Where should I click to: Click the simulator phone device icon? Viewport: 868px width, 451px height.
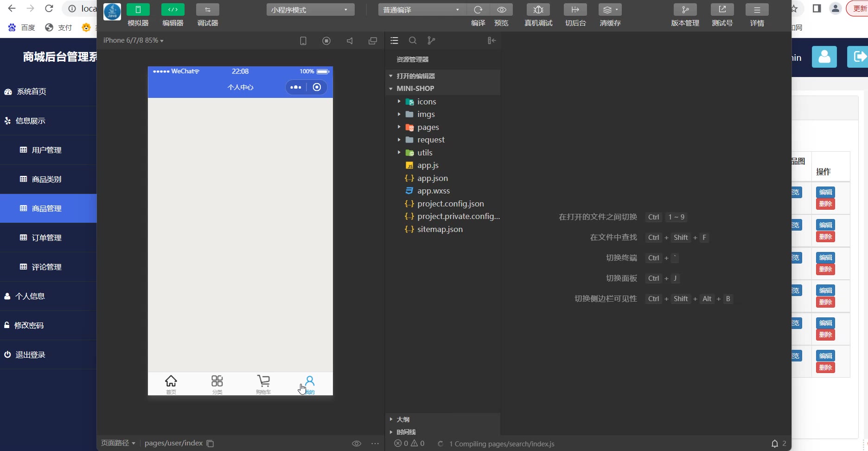coord(303,41)
